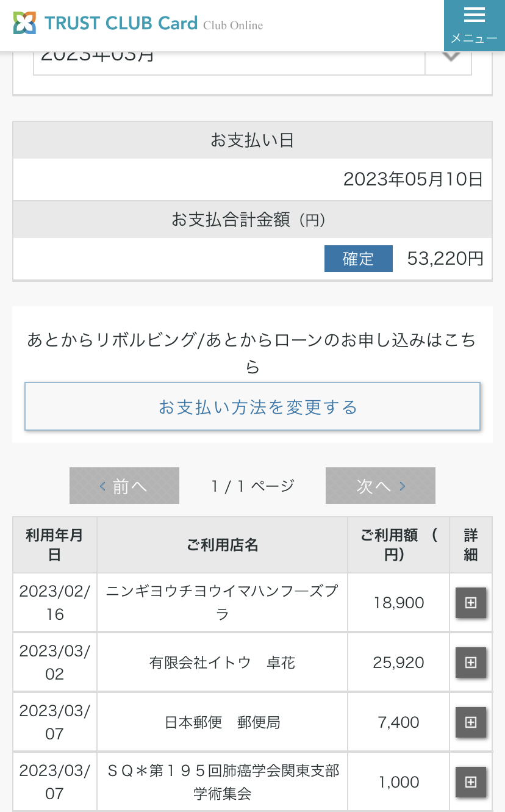Image resolution: width=505 pixels, height=812 pixels.
Task: Click the Club Online text in header
Action: click(x=233, y=26)
